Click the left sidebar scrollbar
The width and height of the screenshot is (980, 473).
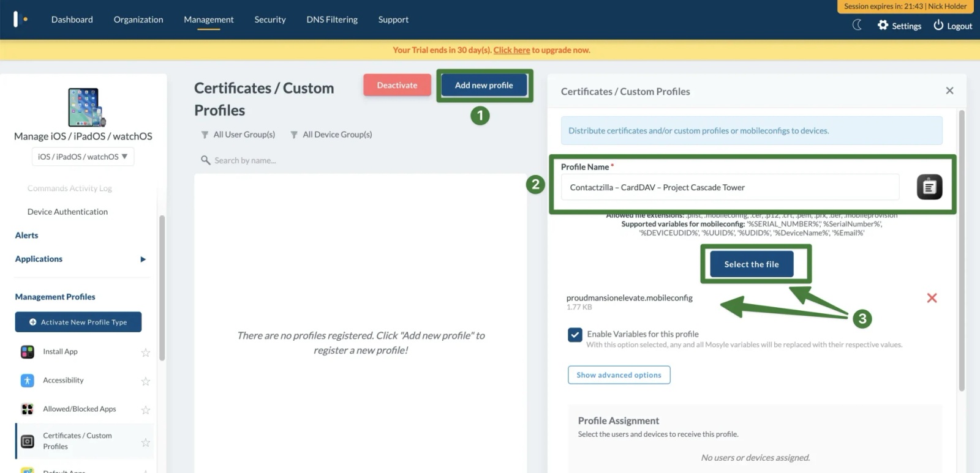coord(162,288)
